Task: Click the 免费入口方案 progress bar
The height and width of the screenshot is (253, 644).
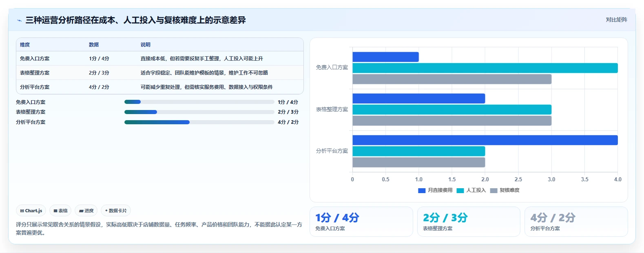Action: (199, 102)
